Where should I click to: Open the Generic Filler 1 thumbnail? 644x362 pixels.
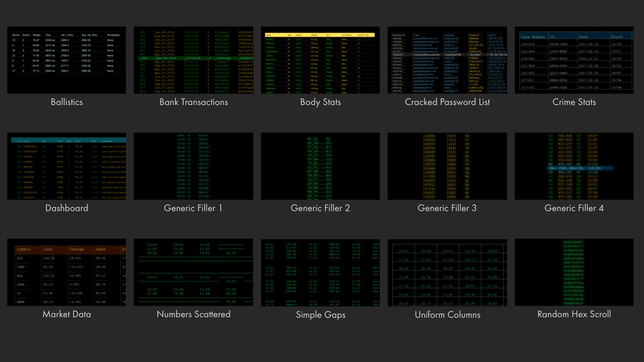193,166
